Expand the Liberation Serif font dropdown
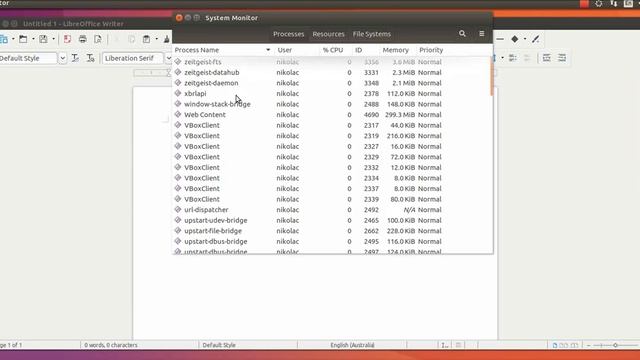This screenshot has height=360, width=640. point(168,58)
